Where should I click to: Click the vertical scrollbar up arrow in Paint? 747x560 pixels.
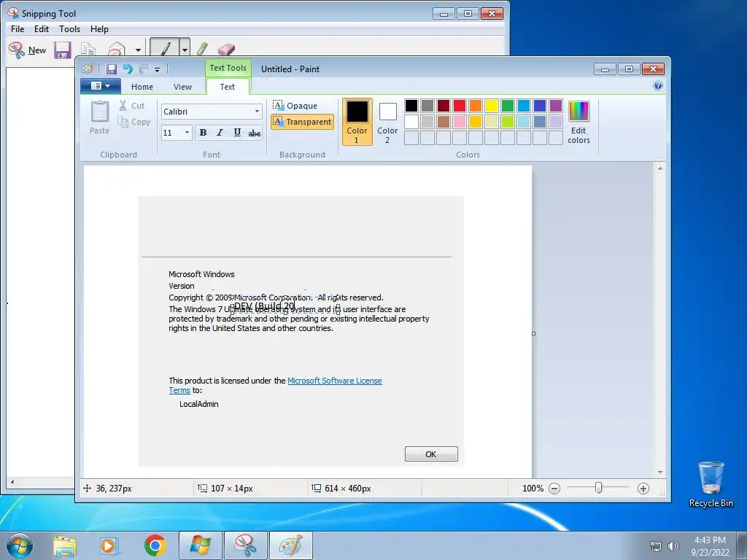pyautogui.click(x=659, y=168)
